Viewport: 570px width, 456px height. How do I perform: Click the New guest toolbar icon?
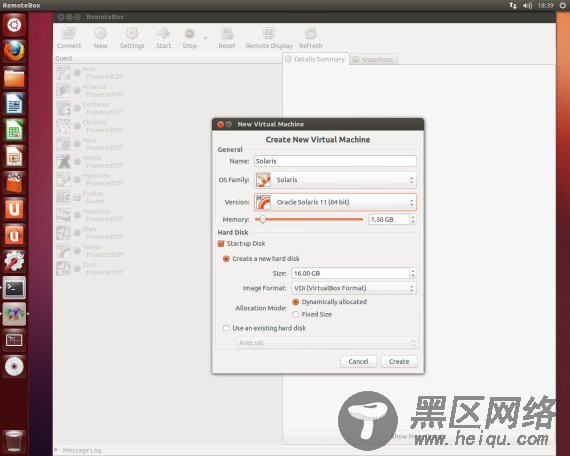point(100,38)
